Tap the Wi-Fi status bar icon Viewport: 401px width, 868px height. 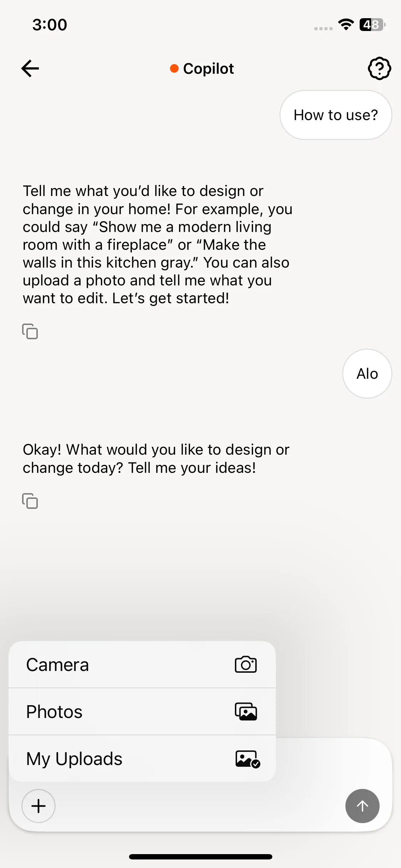pyautogui.click(x=346, y=25)
